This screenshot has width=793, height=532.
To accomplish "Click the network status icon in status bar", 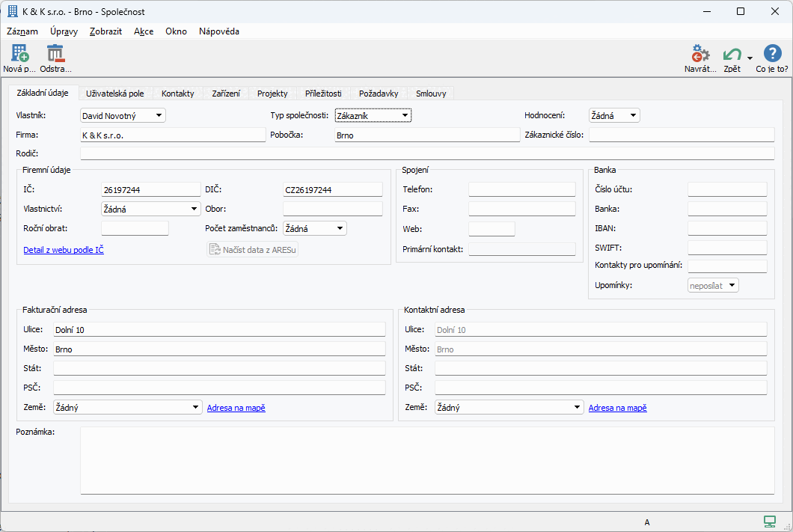I will [x=770, y=522].
